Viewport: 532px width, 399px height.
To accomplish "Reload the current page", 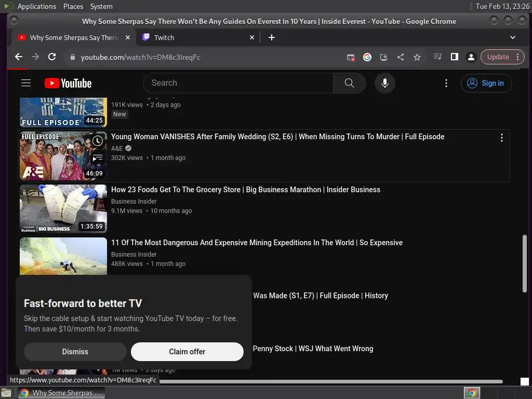I will tap(52, 57).
